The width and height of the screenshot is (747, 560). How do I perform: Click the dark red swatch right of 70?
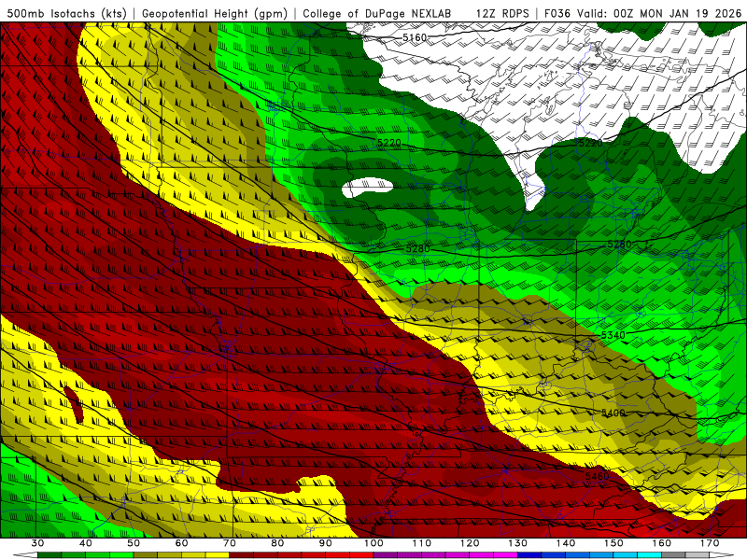coord(242,555)
